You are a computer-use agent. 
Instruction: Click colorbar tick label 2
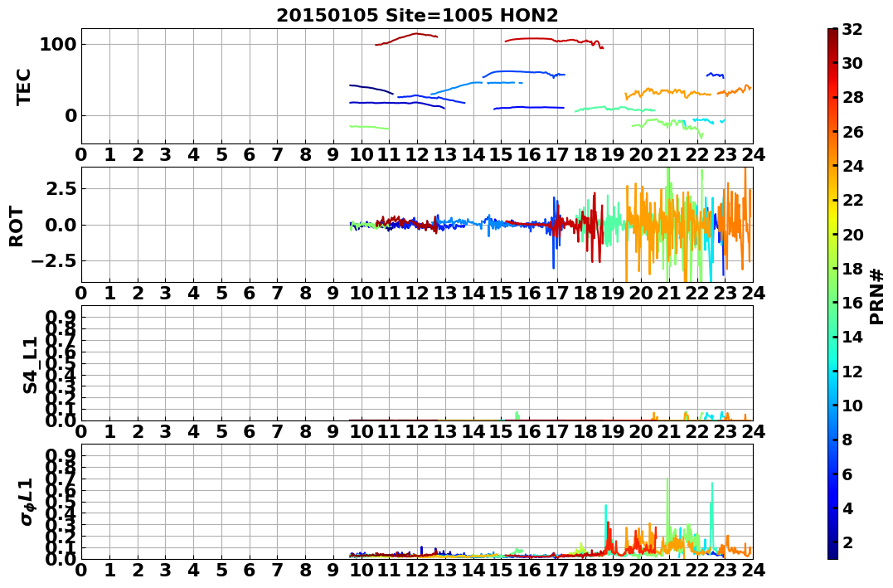[x=848, y=542]
